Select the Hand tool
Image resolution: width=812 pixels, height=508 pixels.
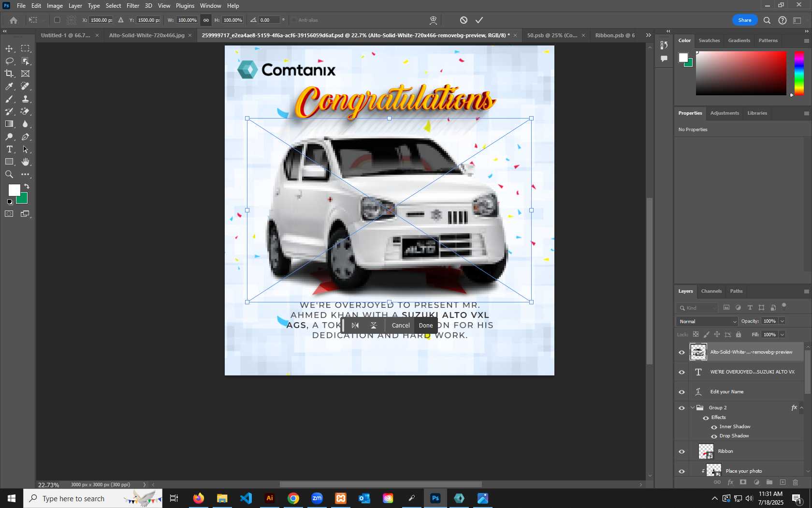25,162
